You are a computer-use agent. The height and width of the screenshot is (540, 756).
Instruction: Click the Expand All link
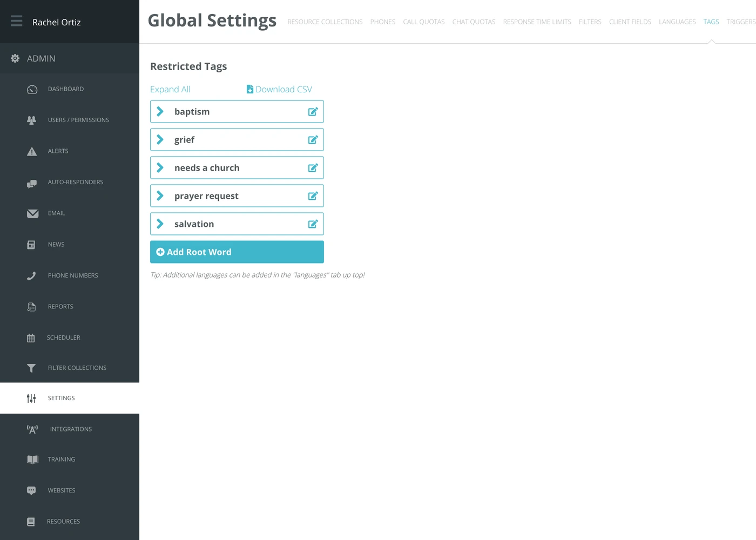click(x=170, y=89)
